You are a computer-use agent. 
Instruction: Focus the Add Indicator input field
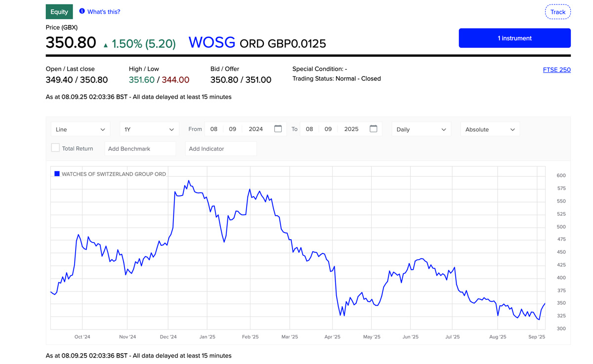[x=221, y=149]
